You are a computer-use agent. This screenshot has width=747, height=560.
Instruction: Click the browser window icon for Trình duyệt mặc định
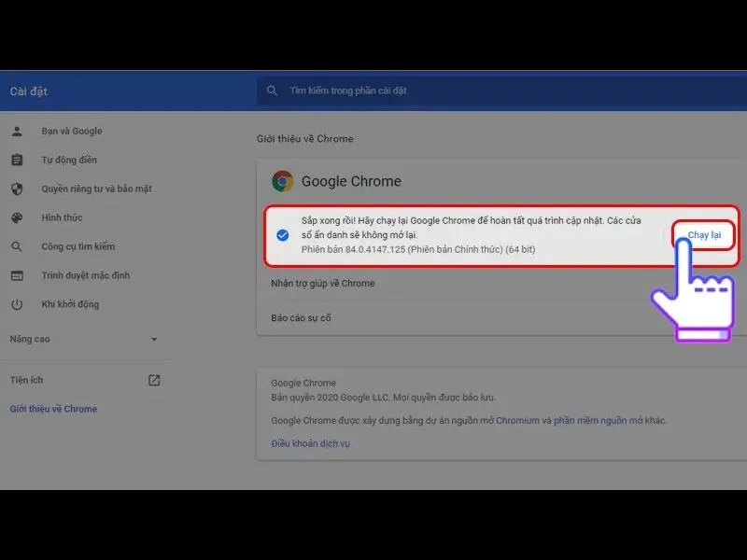[x=17, y=275]
